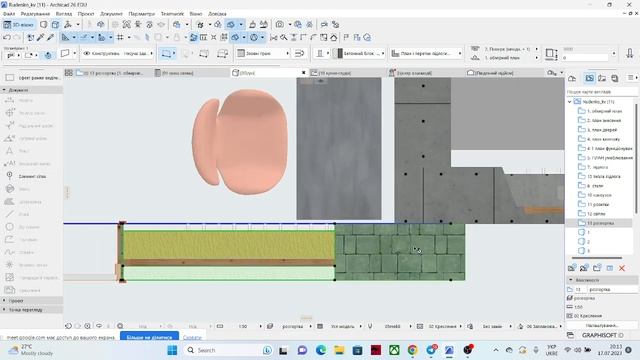The image size is (640, 360).
Task: Open the Зовнішня грань reference dropdown
Action: 263,53
